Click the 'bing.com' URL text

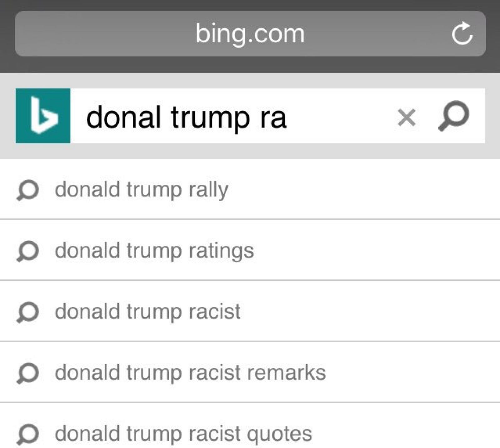(x=250, y=34)
